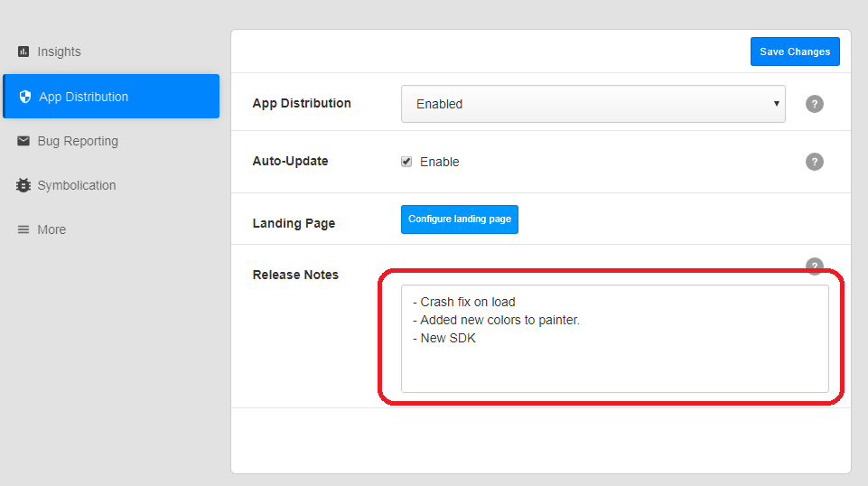Image resolution: width=868 pixels, height=486 pixels.
Task: Go to the Insights section
Action: (59, 51)
